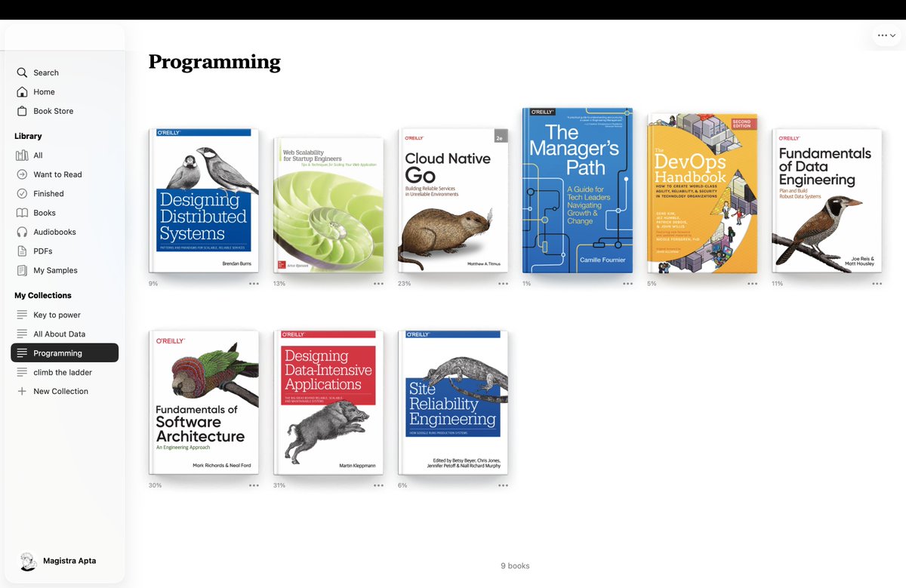Open more options under Designing Distributed Systems
906x588 pixels.
coord(254,284)
